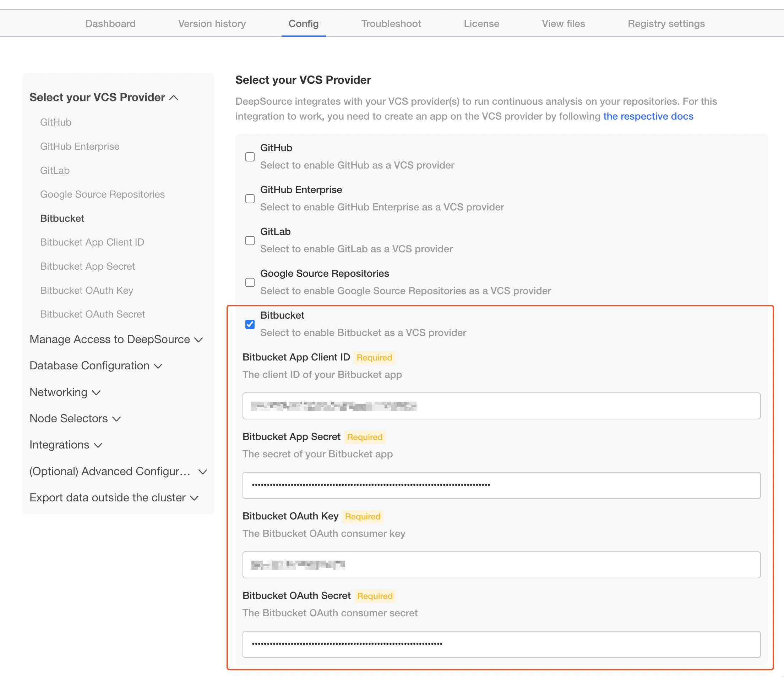784x677 pixels.
Task: Click the Bitbucket OAuth Secret input field
Action: pos(501,644)
